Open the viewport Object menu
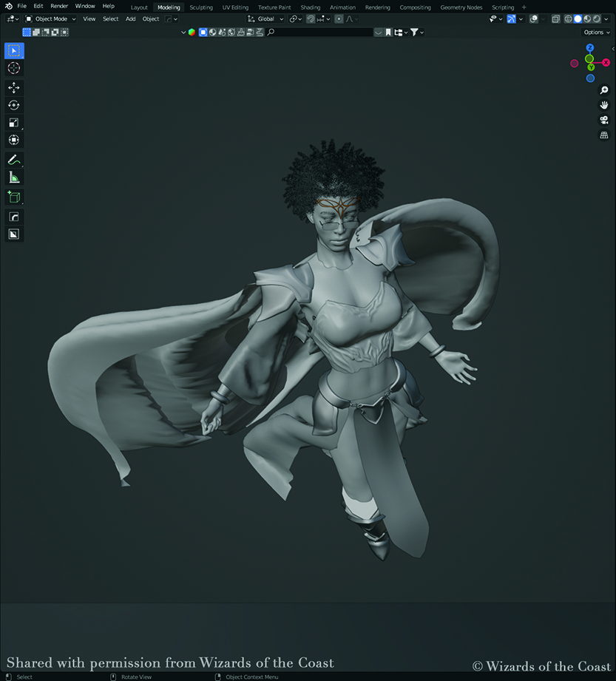Image resolution: width=616 pixels, height=681 pixels. tap(151, 19)
